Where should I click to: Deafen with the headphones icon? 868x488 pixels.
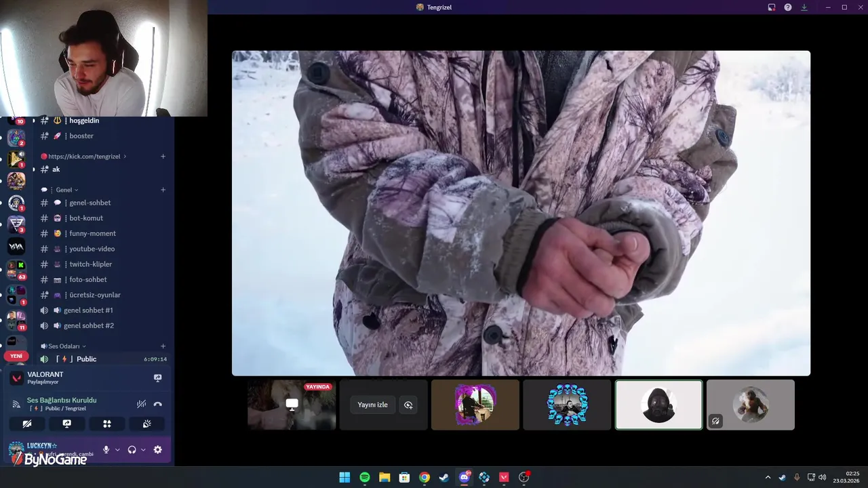(x=132, y=449)
